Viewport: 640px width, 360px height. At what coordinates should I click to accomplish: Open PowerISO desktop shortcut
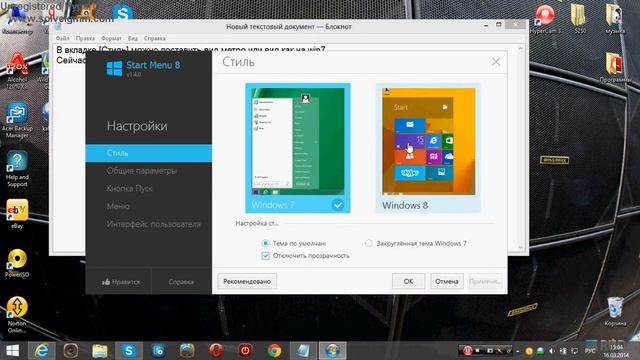pyautogui.click(x=17, y=263)
